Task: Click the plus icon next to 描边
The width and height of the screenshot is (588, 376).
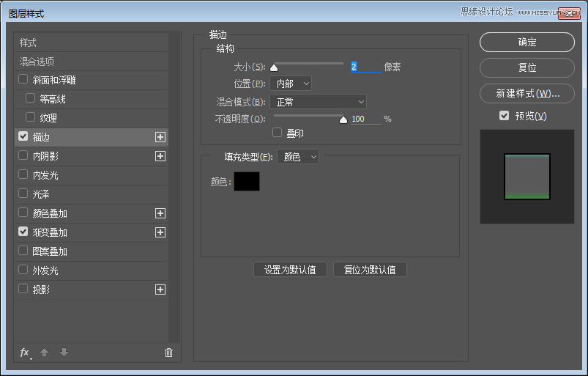Action: (x=160, y=137)
